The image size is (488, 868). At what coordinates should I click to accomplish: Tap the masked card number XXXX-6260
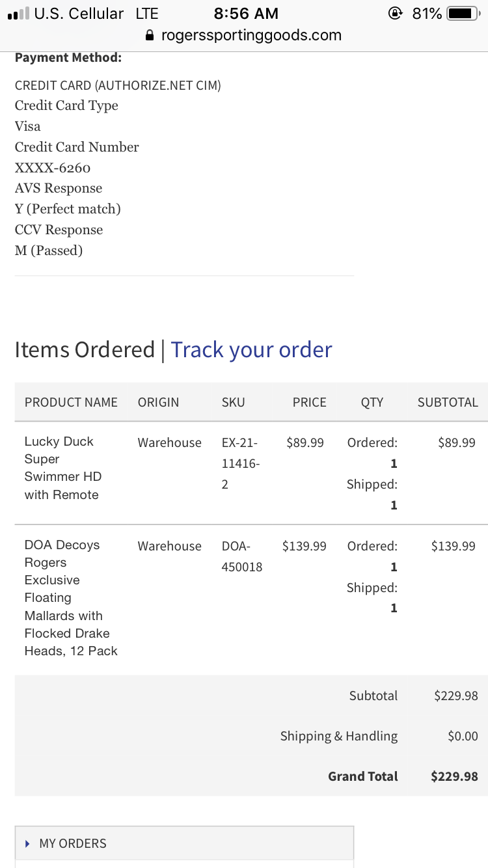53,168
